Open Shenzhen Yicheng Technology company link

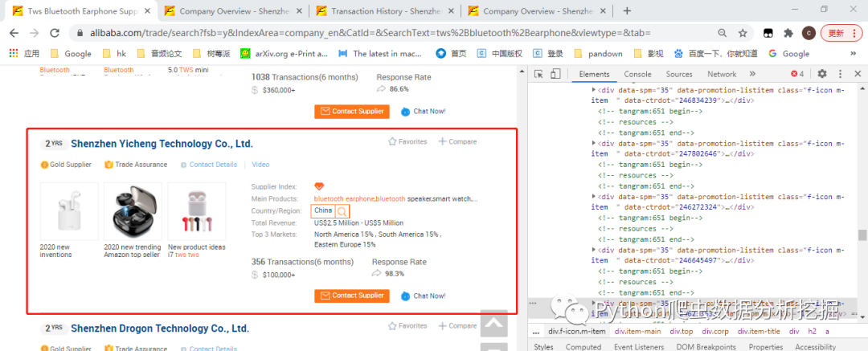point(162,144)
